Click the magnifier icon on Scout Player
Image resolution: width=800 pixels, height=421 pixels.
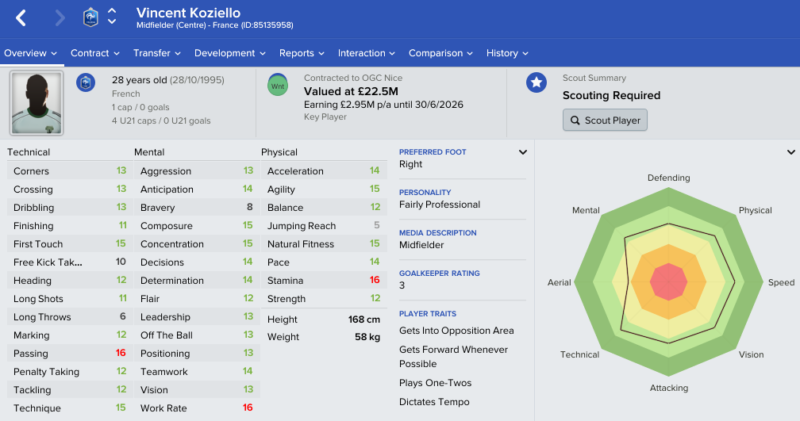click(575, 120)
